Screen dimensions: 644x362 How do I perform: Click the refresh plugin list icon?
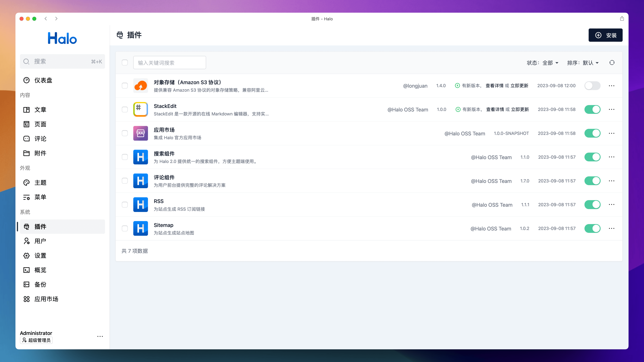(612, 63)
